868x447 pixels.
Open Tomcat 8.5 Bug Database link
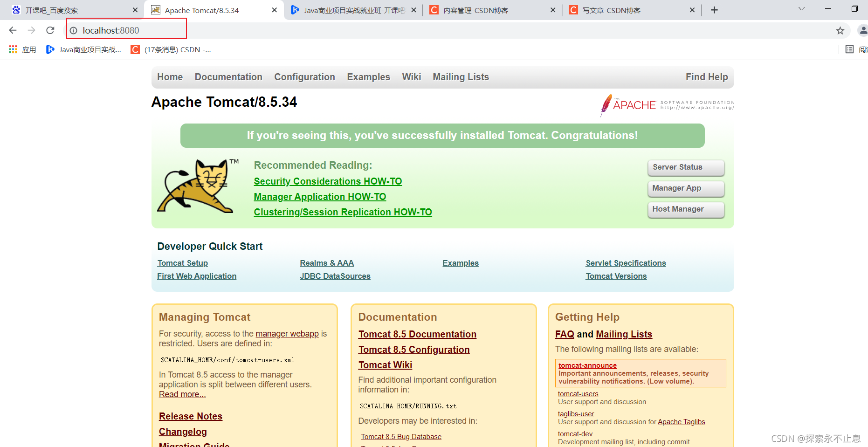[x=401, y=437]
